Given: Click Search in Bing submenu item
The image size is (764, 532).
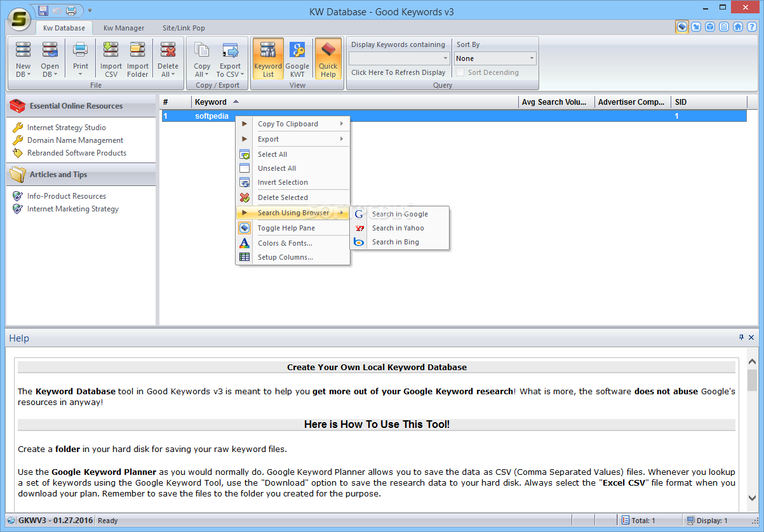Looking at the screenshot, I should (399, 242).
